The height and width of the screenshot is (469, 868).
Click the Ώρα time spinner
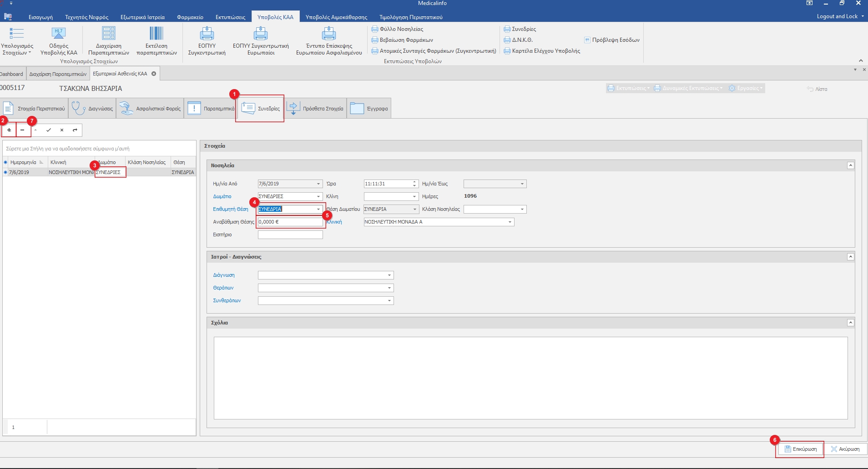click(414, 184)
